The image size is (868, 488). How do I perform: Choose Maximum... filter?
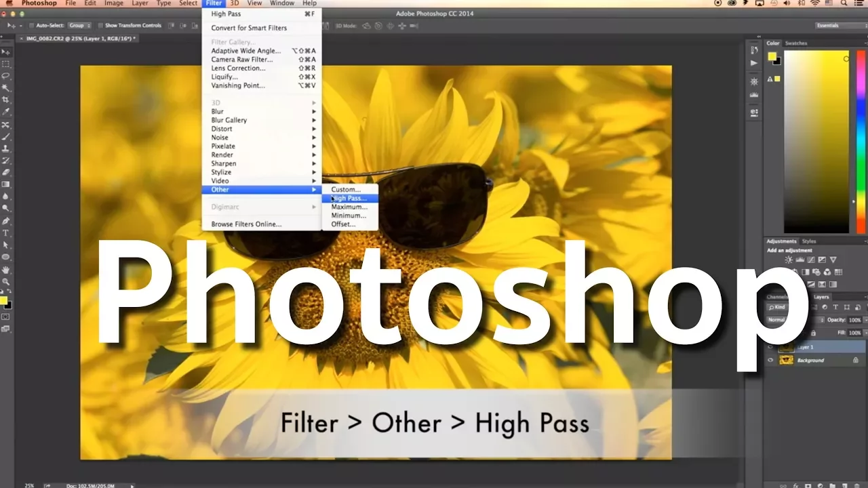[x=350, y=207]
